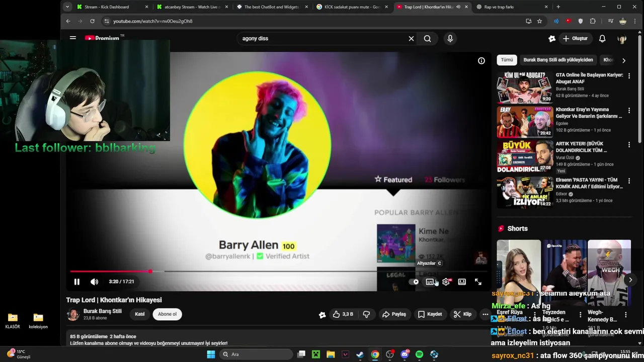Open the YouTube hamburger guide menu
This screenshot has width=644, height=362.
pos(73,38)
